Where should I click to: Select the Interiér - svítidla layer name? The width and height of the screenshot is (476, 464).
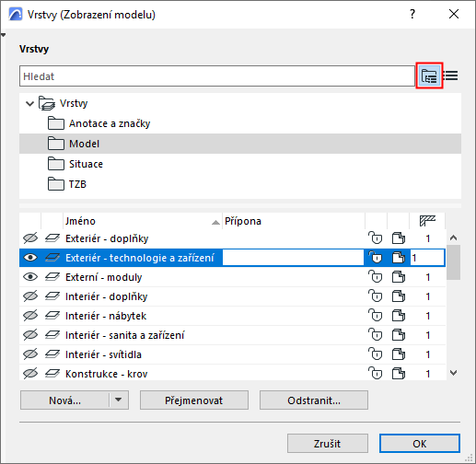coord(103,354)
